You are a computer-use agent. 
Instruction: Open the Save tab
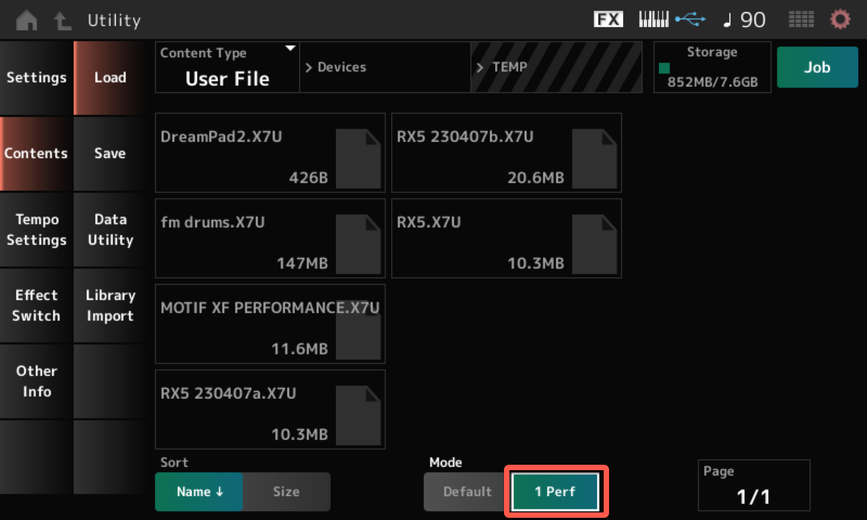(x=110, y=154)
